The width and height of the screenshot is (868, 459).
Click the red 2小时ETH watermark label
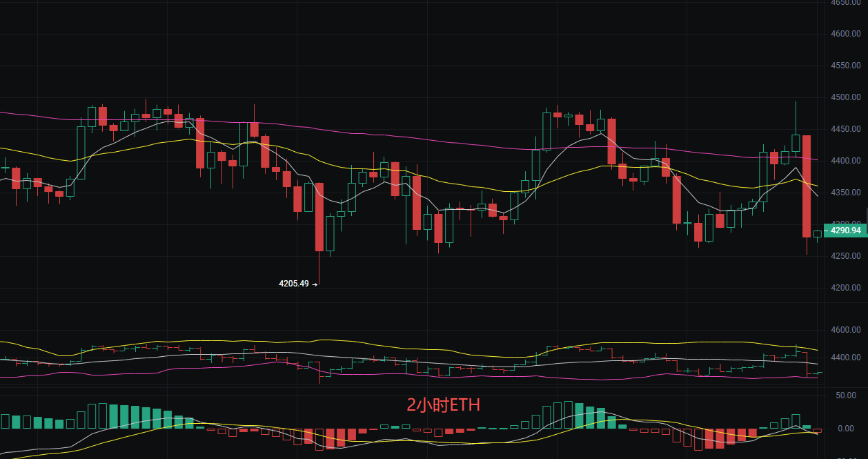click(x=445, y=406)
